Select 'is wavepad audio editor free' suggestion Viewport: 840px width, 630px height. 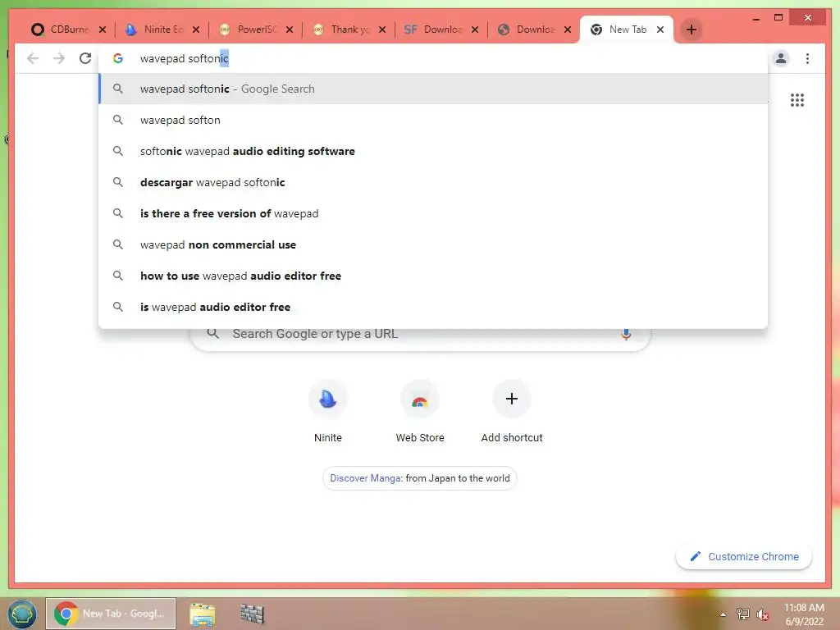click(433, 307)
